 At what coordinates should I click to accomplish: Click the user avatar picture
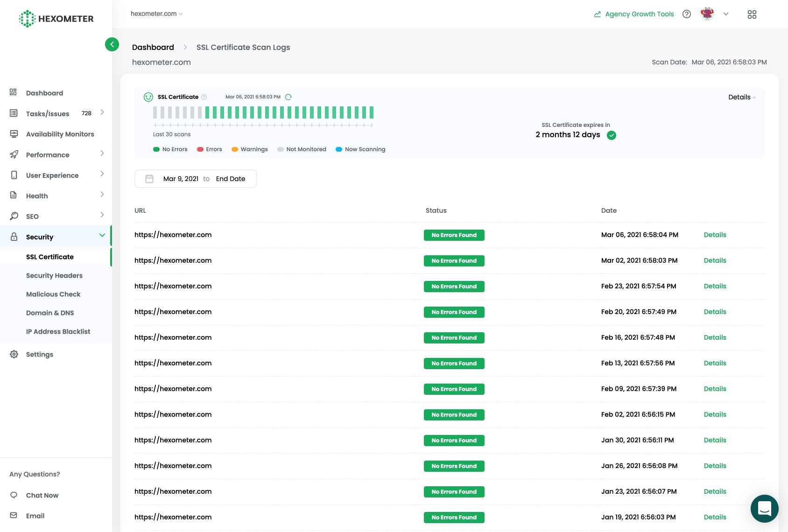(x=707, y=14)
